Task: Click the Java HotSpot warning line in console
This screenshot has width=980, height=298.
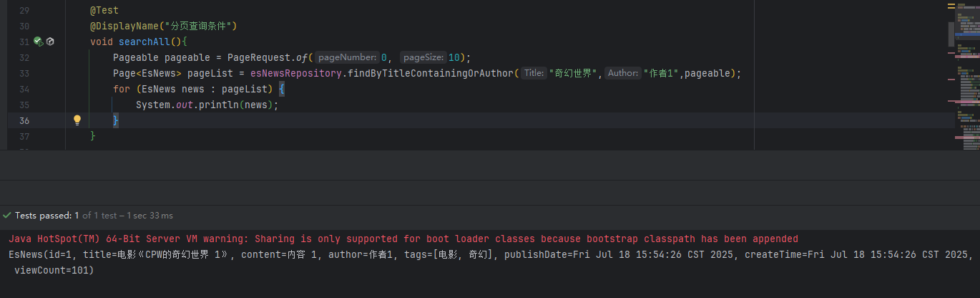Action: point(403,239)
